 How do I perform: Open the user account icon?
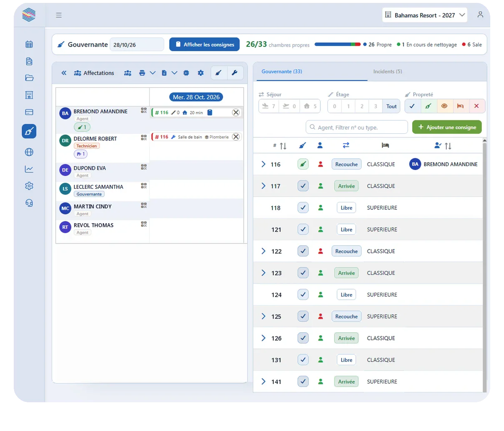tap(480, 15)
